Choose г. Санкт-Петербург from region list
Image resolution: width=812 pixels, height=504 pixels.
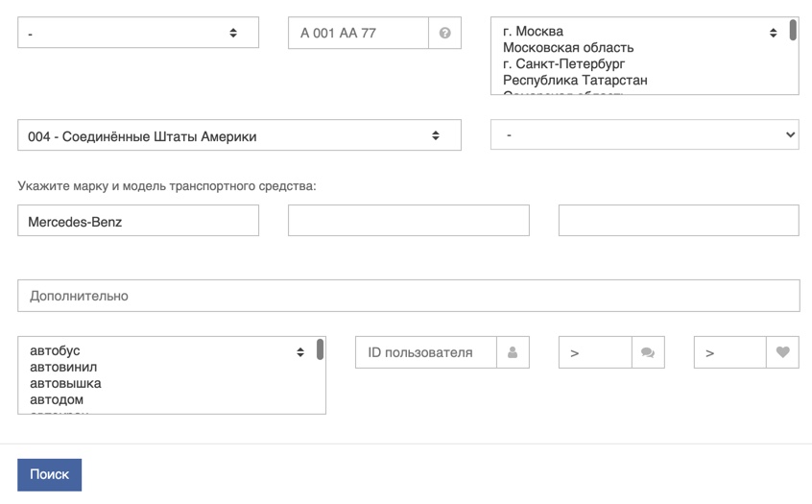(x=564, y=63)
